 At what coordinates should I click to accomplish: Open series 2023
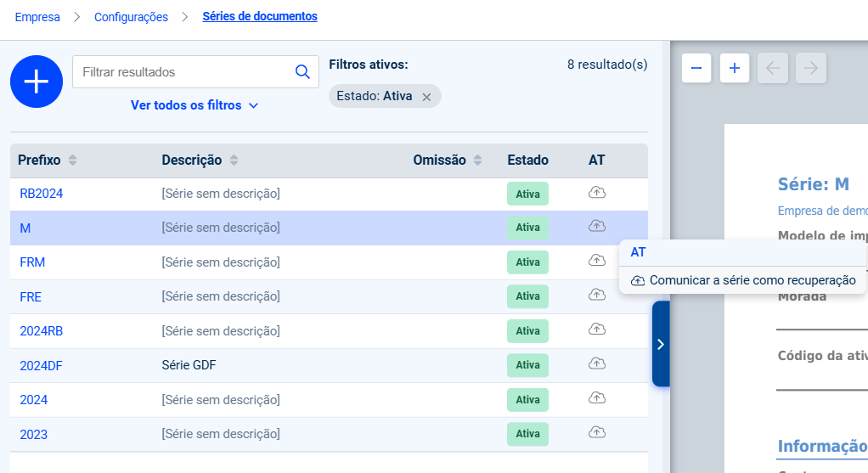tap(34, 434)
